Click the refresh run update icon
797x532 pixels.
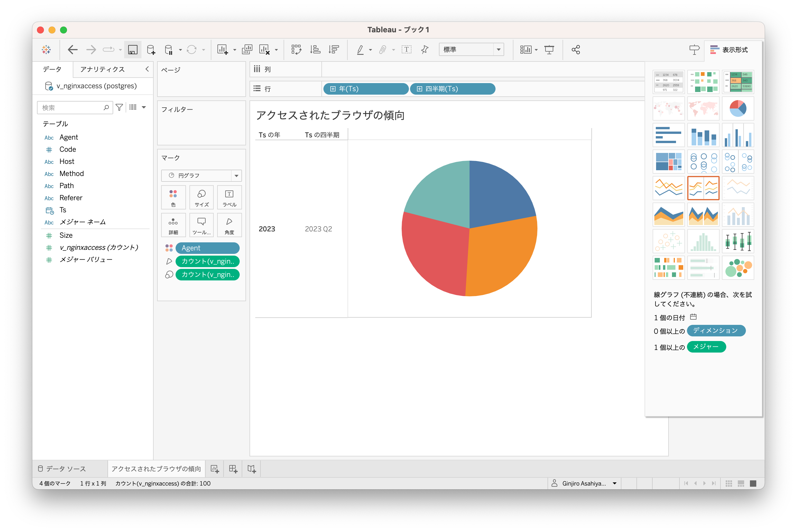tap(192, 50)
